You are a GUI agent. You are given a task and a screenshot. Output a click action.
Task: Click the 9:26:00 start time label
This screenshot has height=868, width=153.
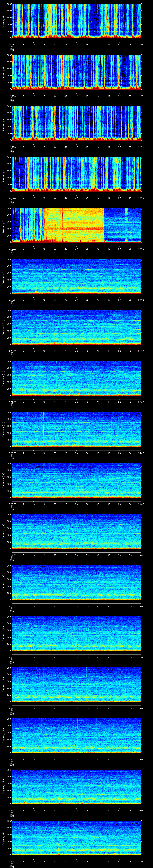click(x=12, y=657)
